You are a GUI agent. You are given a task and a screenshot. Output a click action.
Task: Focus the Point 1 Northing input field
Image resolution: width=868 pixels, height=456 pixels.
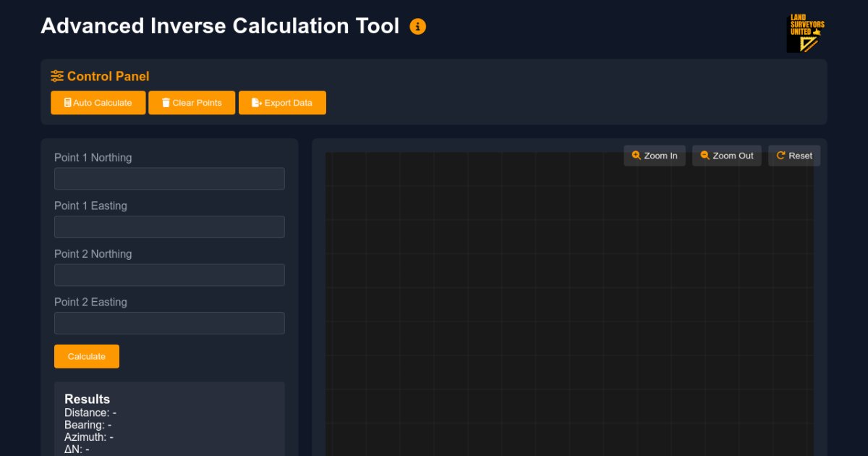(169, 179)
